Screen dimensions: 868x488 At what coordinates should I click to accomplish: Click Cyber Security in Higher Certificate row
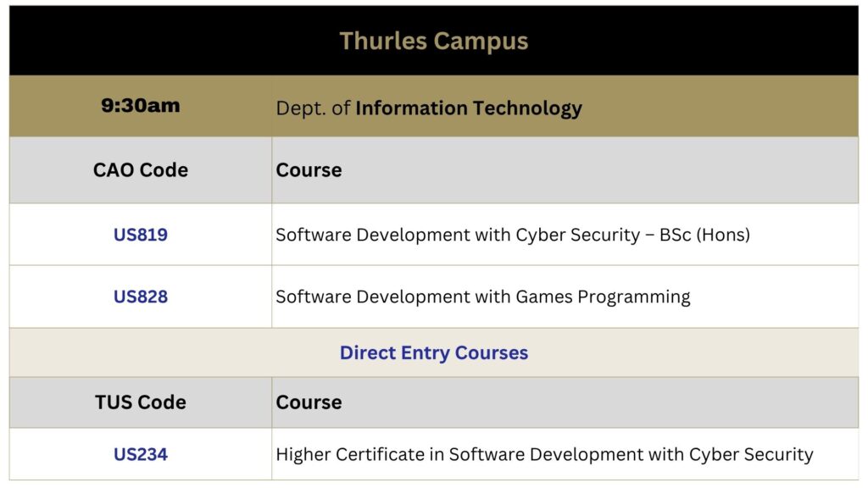pos(751,454)
